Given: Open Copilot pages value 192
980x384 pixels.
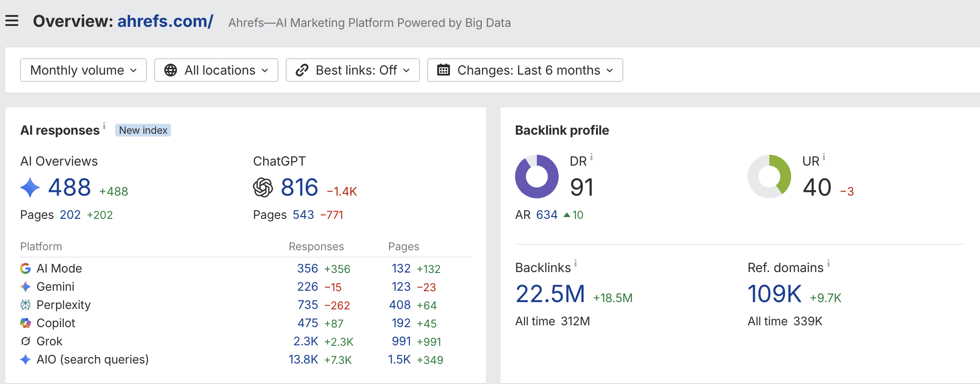Looking at the screenshot, I should tap(401, 323).
